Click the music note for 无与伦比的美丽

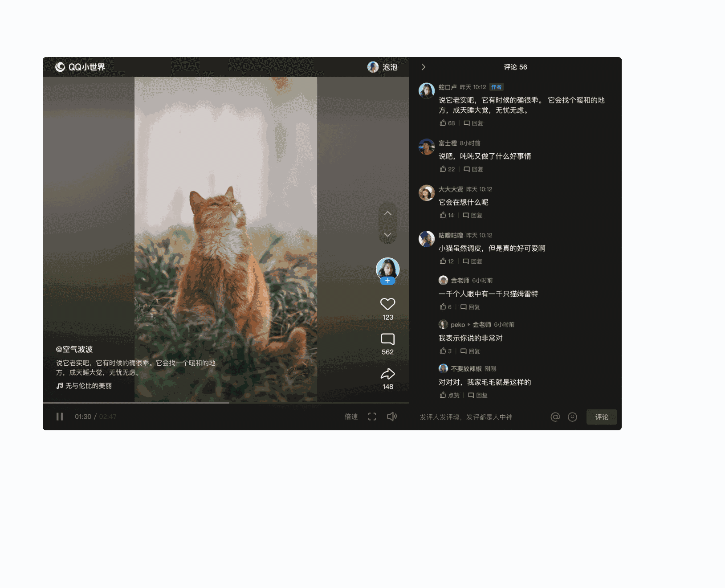click(59, 386)
